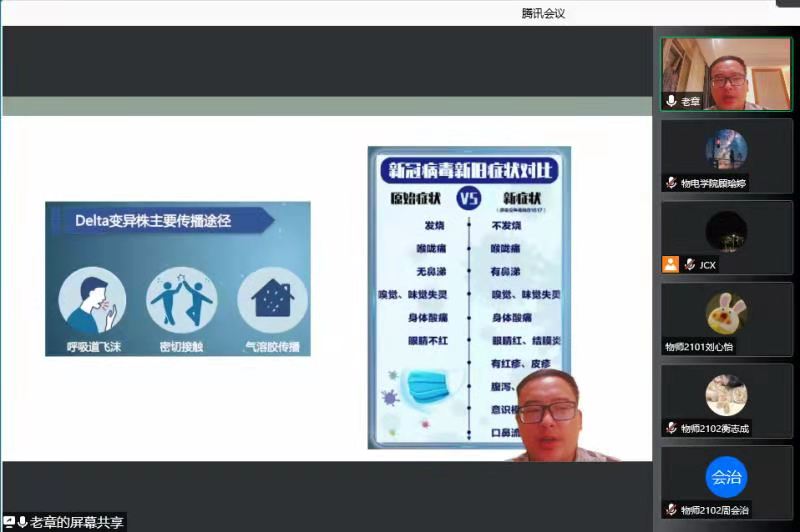Click the 腾讯会议 window title
This screenshot has height=532, width=800.
coord(543,13)
